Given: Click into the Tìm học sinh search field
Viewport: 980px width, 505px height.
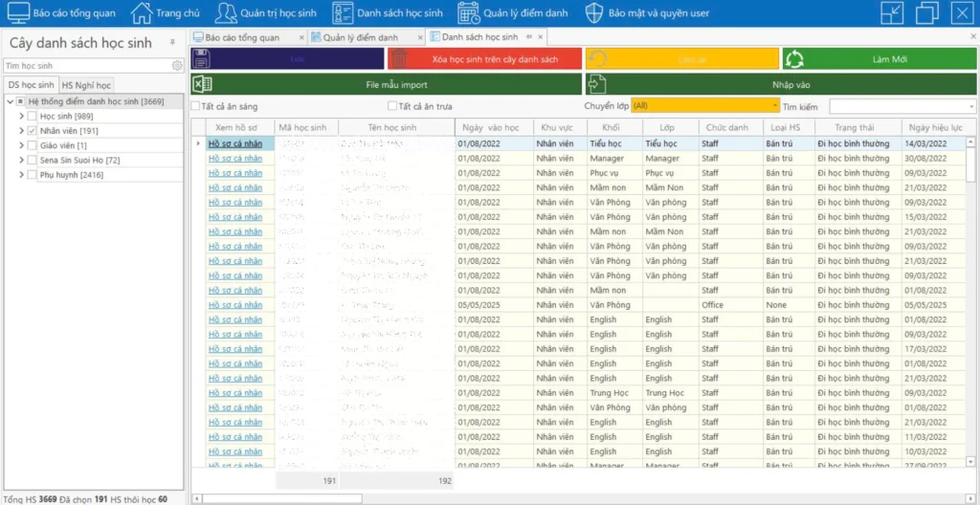Looking at the screenshot, I should tap(87, 66).
